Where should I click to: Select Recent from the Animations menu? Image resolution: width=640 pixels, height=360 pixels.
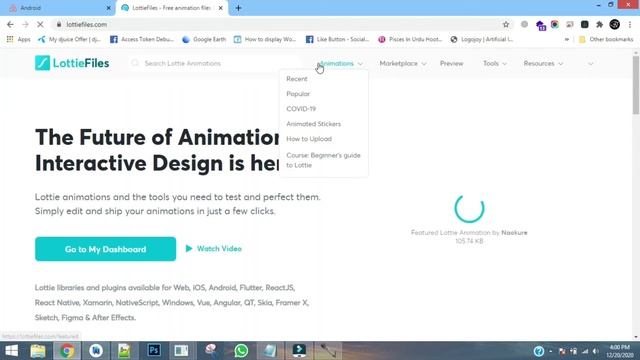297,79
